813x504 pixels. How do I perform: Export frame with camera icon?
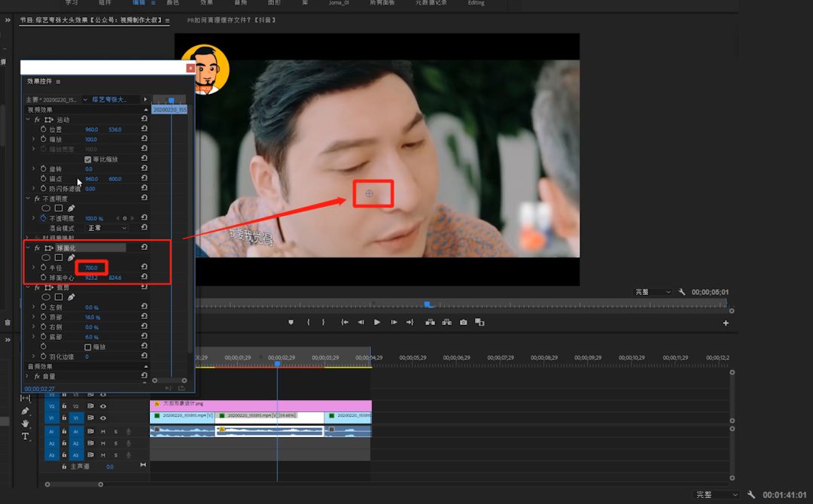point(463,322)
